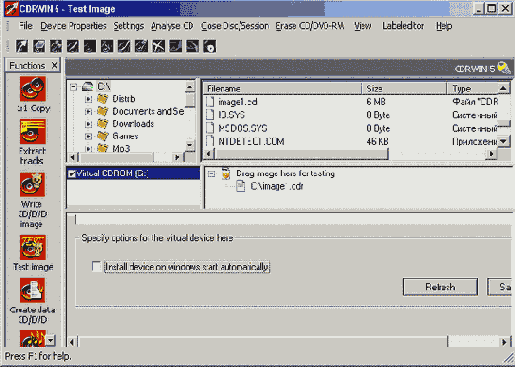The height and width of the screenshot is (367, 515).
Task: Expand the Mp3 folder
Action: [88, 149]
